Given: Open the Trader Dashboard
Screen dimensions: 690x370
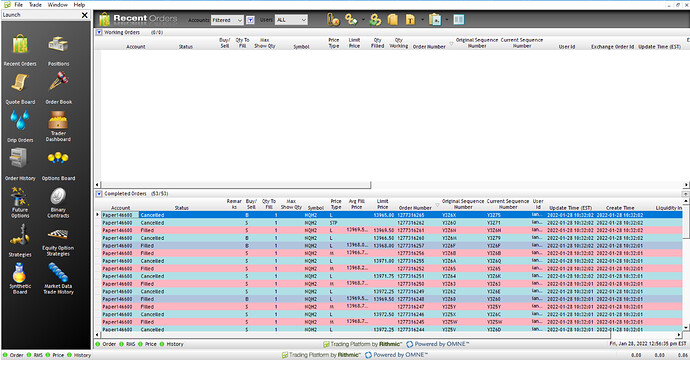Looking at the screenshot, I should (58, 126).
